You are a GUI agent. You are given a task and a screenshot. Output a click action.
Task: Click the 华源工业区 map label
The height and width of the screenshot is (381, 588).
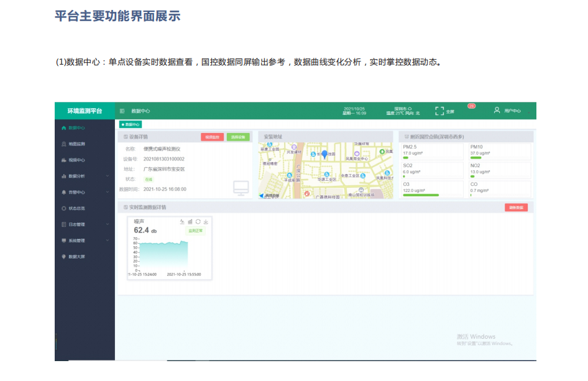(327, 179)
